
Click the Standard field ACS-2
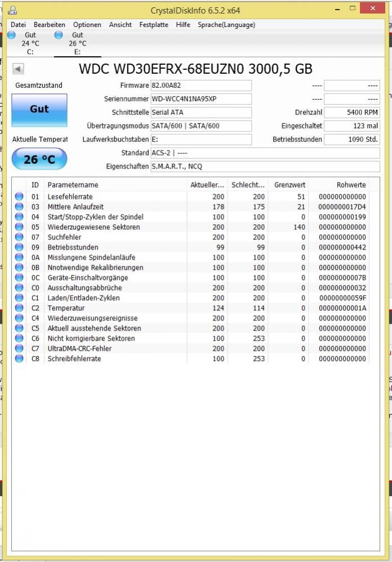(265, 153)
